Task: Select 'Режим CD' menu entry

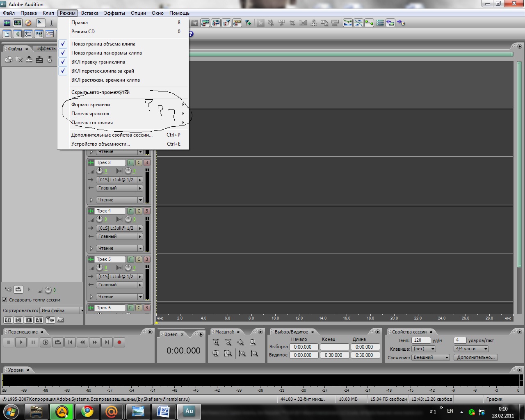Action: 123,32
